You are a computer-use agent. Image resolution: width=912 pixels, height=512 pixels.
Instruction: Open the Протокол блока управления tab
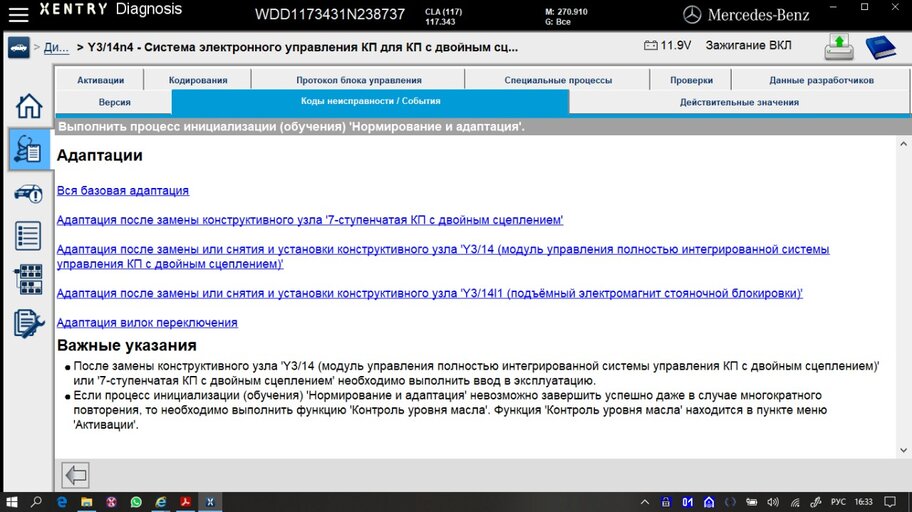pyautogui.click(x=358, y=80)
